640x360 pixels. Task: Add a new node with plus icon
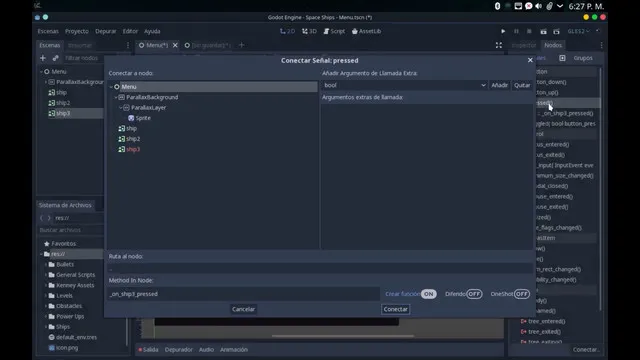click(x=43, y=58)
